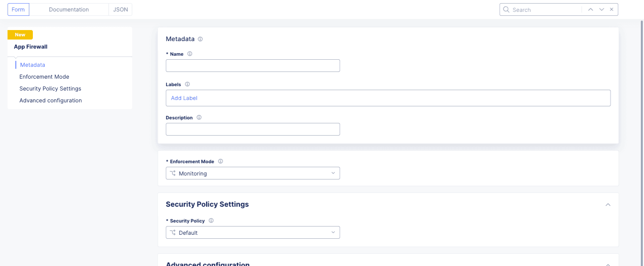The image size is (644, 266).
Task: Click the Security Policy info icon
Action: [211, 221]
